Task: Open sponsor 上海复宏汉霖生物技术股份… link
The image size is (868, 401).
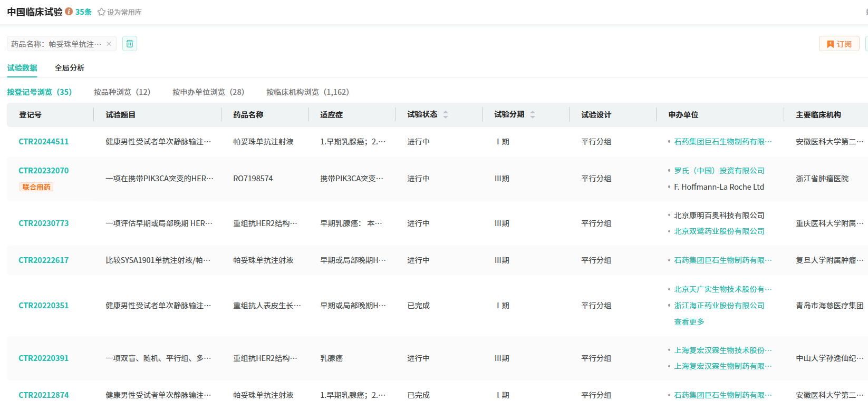Action: 723,350
